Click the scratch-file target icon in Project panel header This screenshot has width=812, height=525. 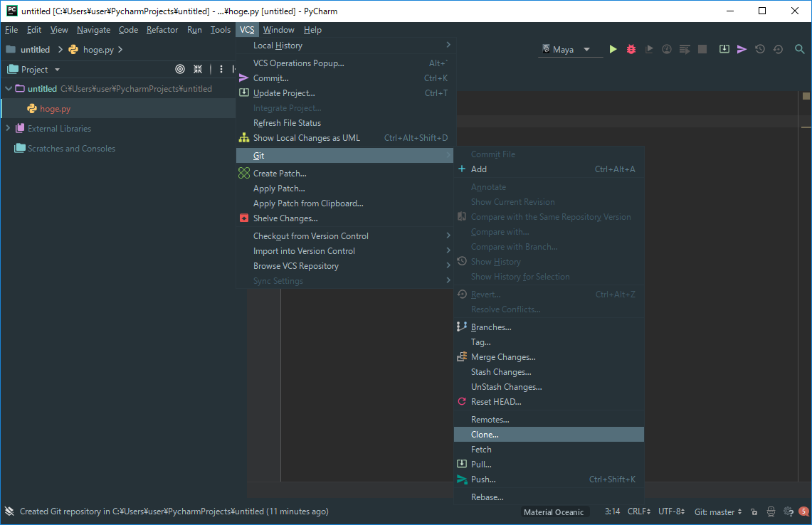[x=180, y=69]
